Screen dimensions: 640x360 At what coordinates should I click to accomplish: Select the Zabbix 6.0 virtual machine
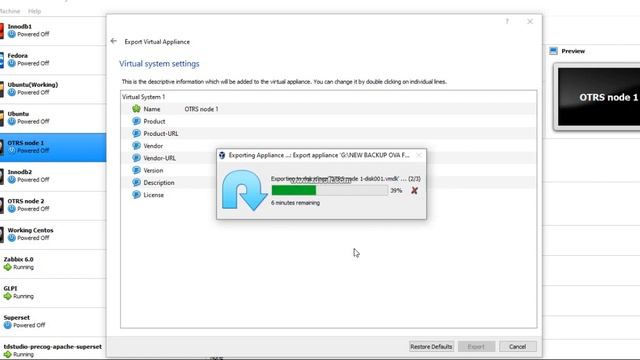click(x=53, y=263)
